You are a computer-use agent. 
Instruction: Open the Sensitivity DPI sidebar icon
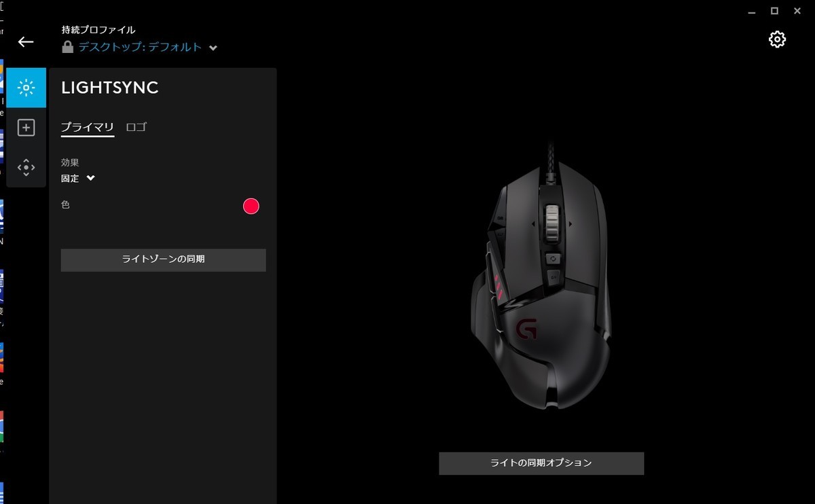(26, 167)
